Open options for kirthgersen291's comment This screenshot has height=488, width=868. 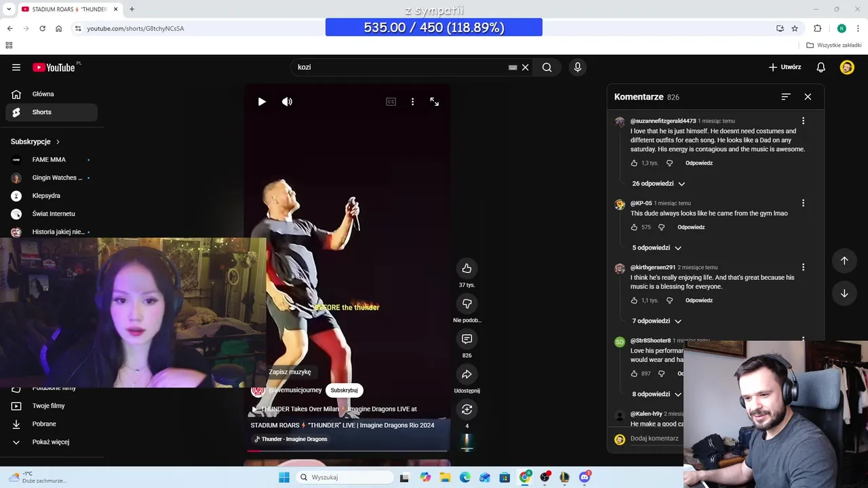803,267
